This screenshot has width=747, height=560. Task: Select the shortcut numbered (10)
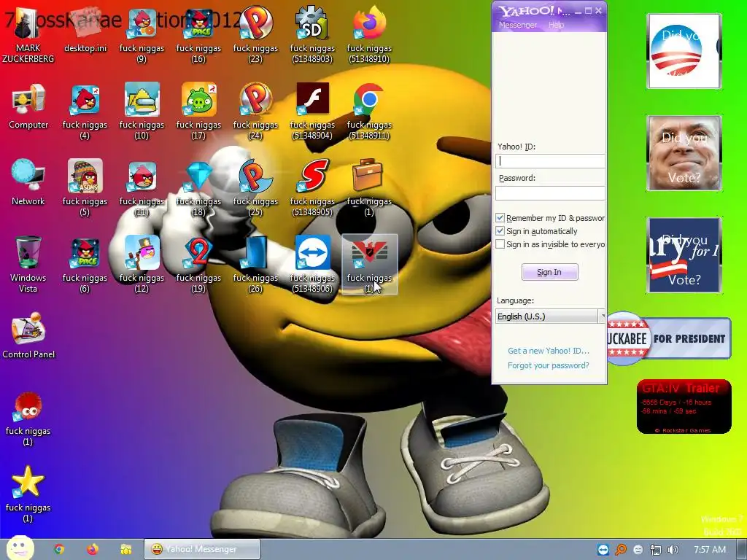tap(142, 111)
